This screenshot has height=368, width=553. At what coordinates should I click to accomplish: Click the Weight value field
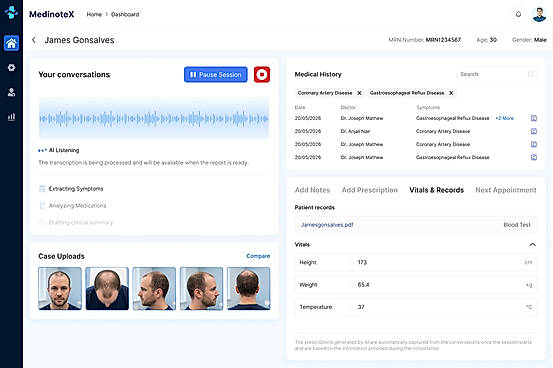pos(444,285)
